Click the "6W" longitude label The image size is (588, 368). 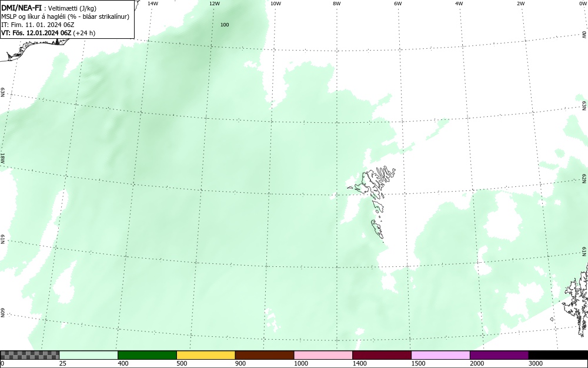click(398, 4)
